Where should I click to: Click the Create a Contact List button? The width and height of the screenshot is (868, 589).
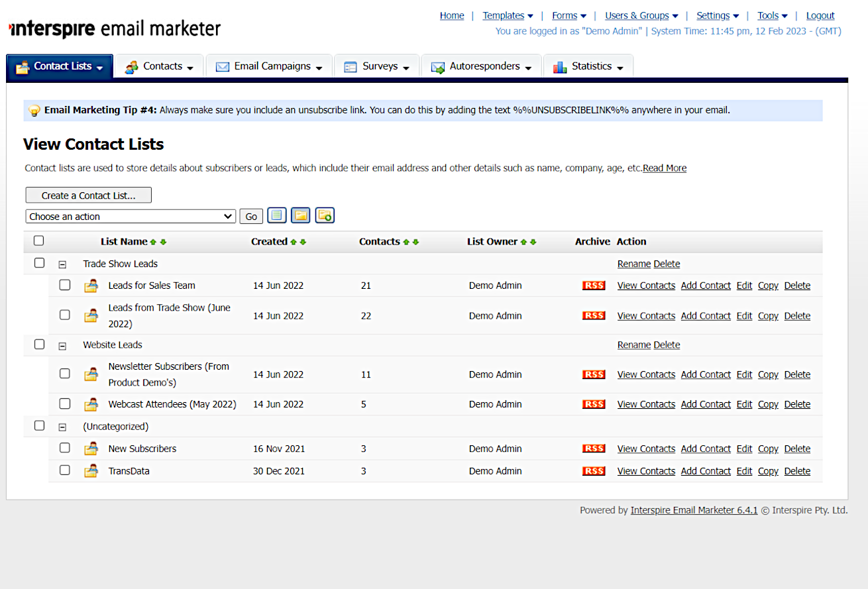click(x=89, y=195)
